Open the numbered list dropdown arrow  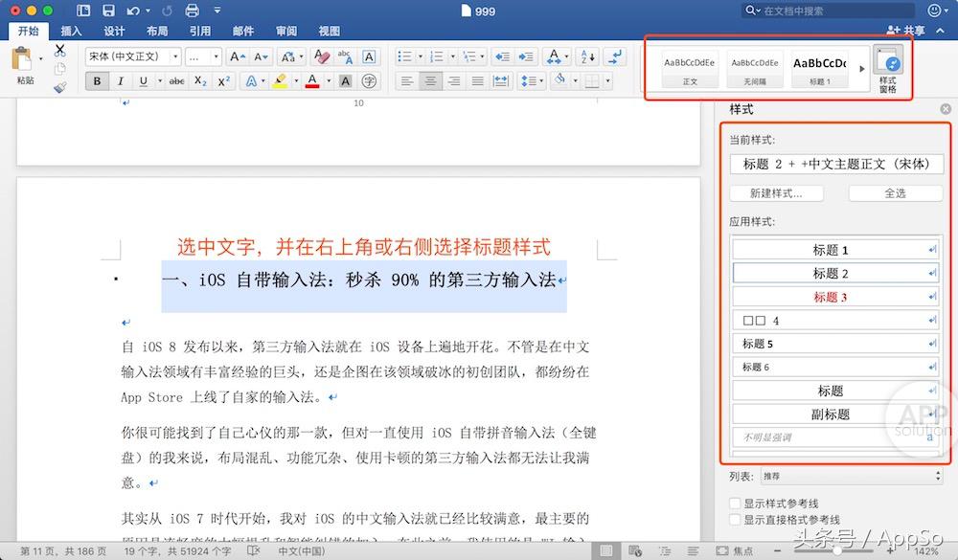(x=453, y=56)
